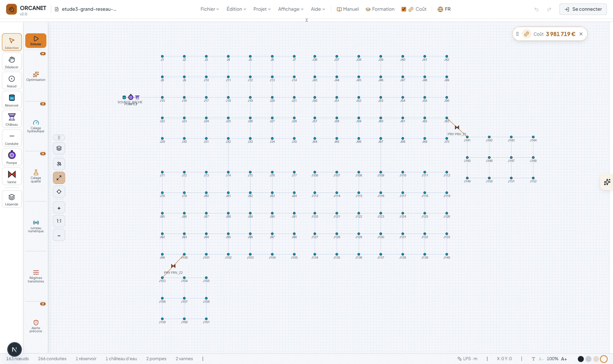Select the Pompe tool
Screen dimensions: 613x364
[12, 157]
